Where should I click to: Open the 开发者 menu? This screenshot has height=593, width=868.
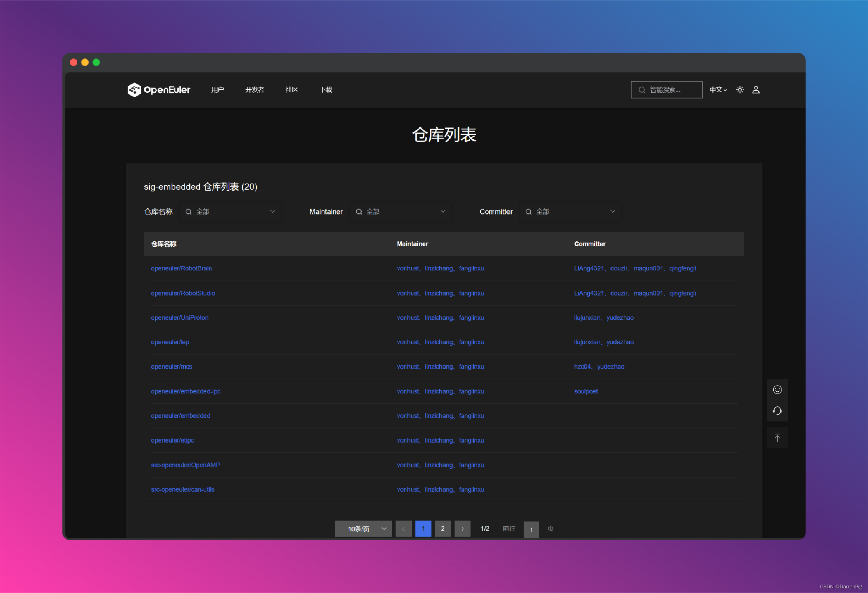255,90
